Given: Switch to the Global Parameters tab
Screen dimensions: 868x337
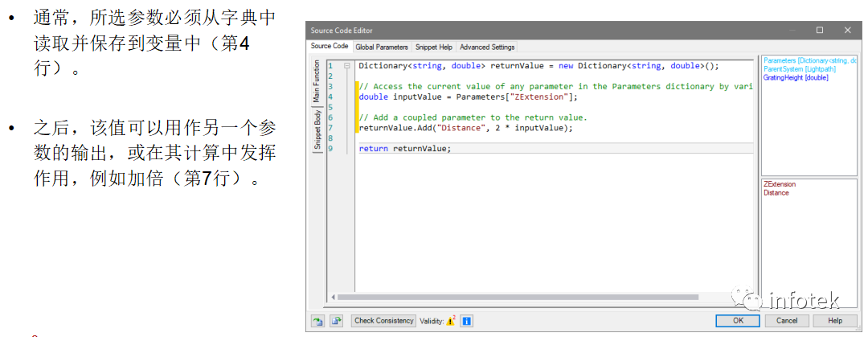Looking at the screenshot, I should point(382,47).
